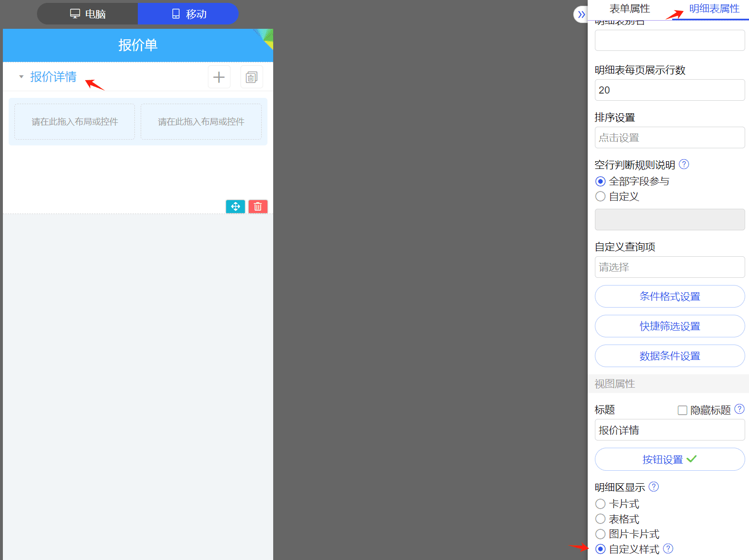Focus the 明细表别名 input field
Image resolution: width=749 pixels, height=560 pixels.
coord(670,40)
